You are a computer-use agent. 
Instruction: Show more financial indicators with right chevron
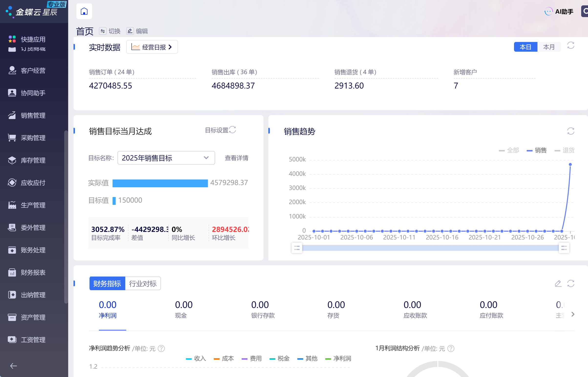pyautogui.click(x=573, y=314)
